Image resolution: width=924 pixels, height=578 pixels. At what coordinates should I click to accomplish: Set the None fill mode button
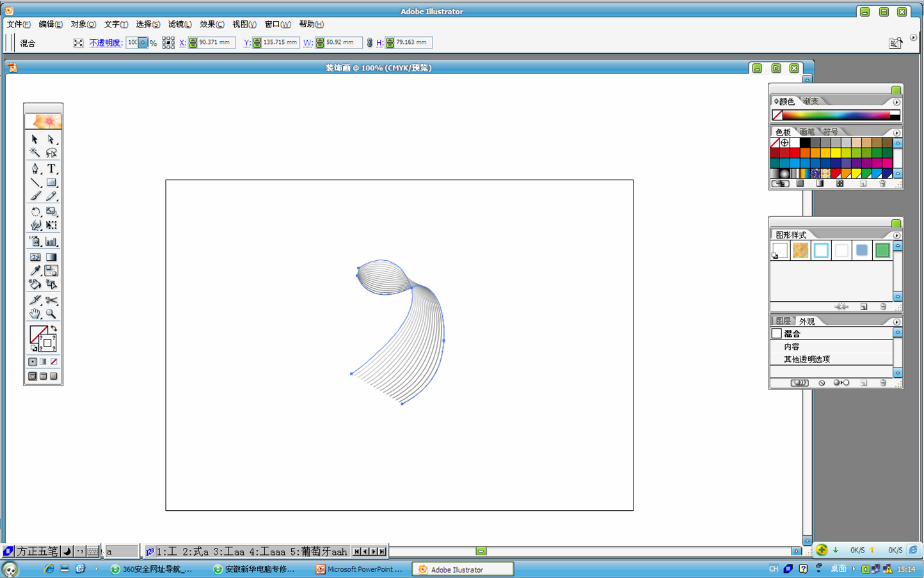coord(54,362)
